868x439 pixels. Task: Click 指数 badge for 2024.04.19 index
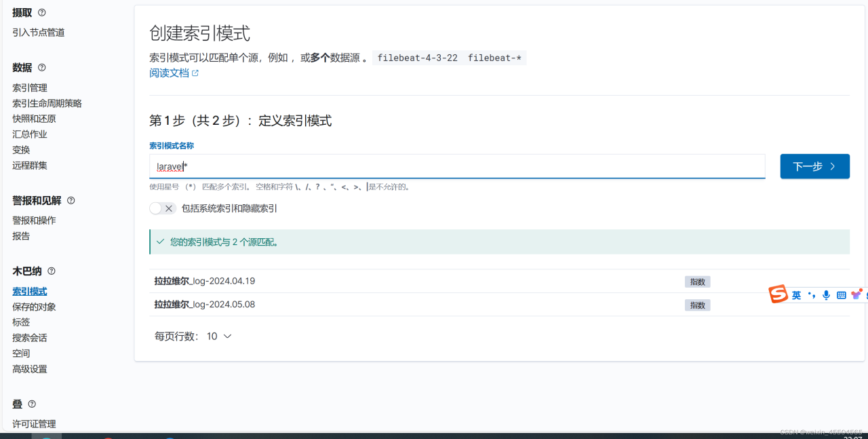(697, 282)
